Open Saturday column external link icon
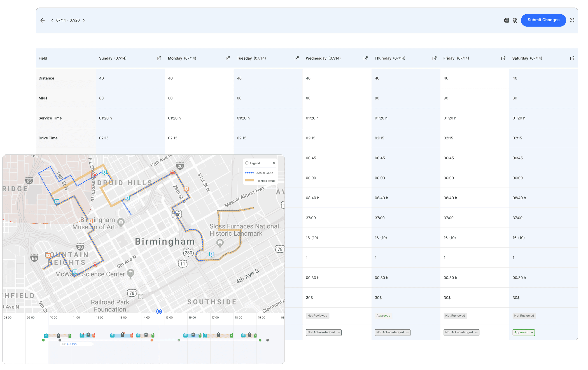 click(572, 58)
